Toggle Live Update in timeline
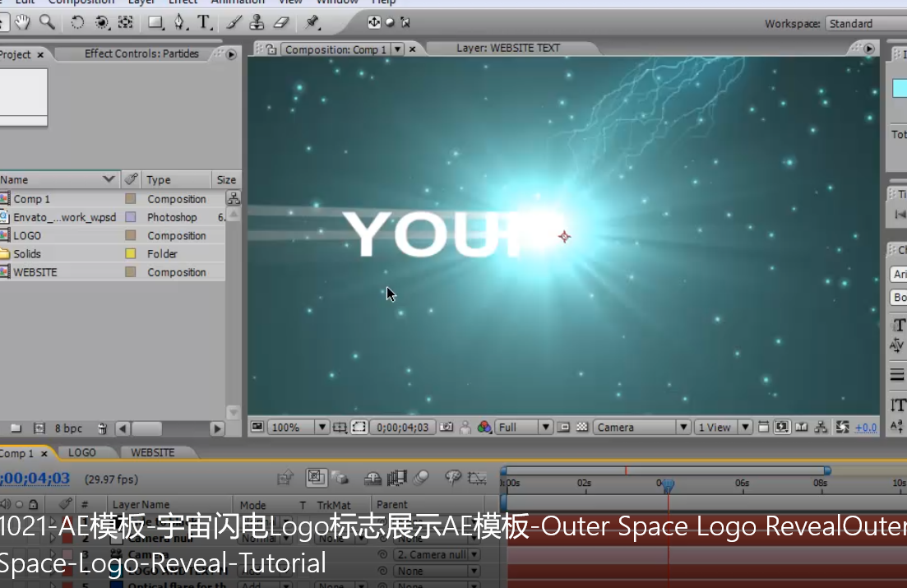This screenshot has height=588, width=907. (316, 478)
